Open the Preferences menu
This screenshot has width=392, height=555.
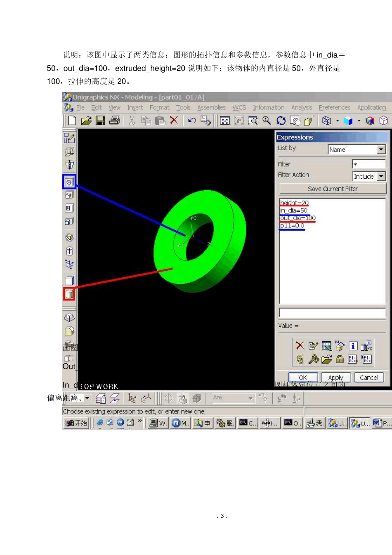[334, 108]
